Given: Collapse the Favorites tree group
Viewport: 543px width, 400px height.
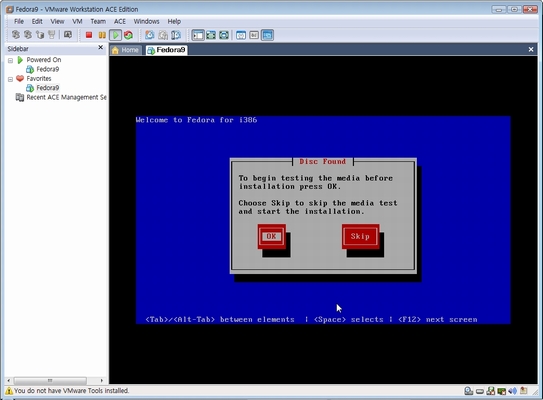Looking at the screenshot, I should (x=10, y=79).
